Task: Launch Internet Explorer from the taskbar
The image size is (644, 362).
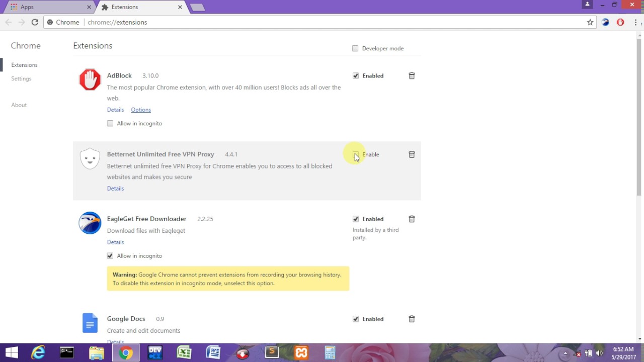Action: pyautogui.click(x=38, y=352)
